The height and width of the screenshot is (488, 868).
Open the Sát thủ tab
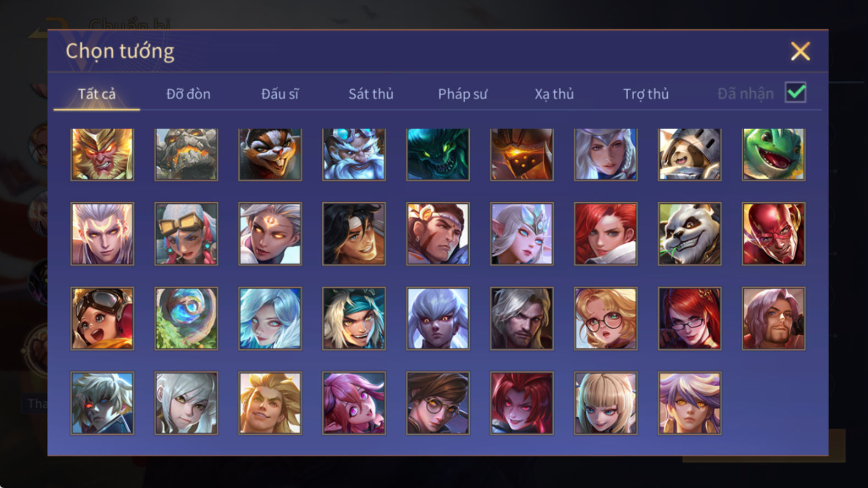(x=371, y=94)
